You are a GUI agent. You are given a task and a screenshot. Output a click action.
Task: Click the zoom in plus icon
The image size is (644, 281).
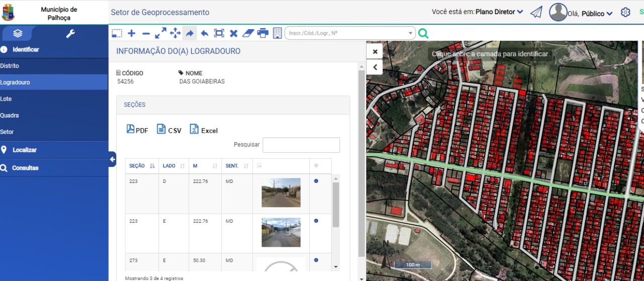pos(131,33)
